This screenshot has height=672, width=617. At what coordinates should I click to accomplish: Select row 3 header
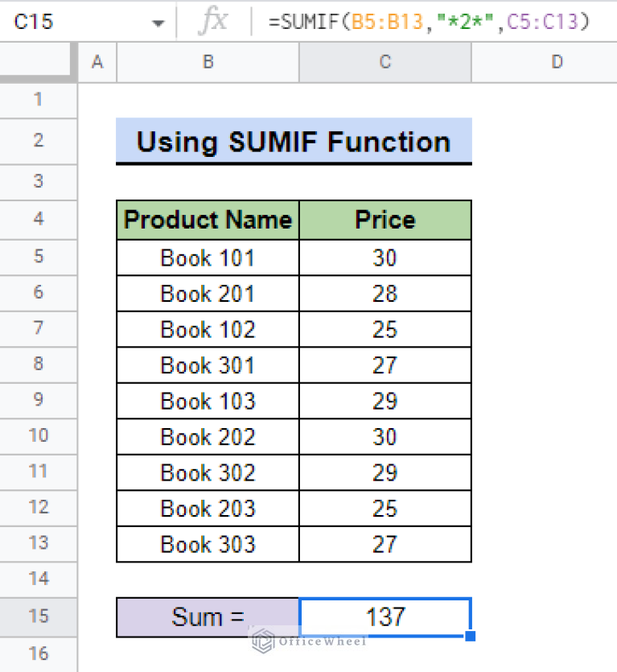click(39, 182)
